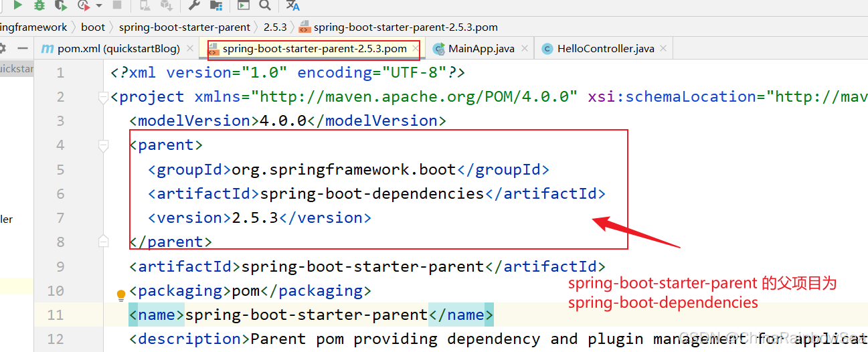Viewport: 868px width, 352px height.
Task: Open Settings wrench icon
Action: [194, 5]
